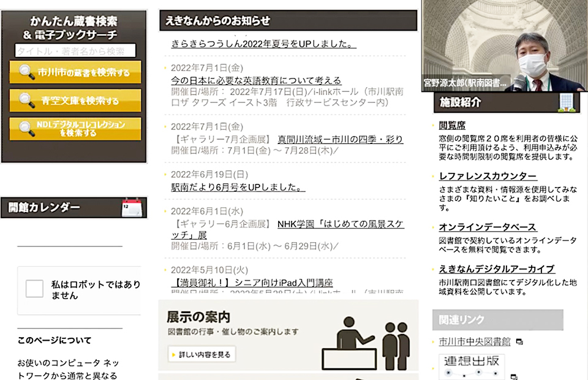Screen dimensions: 588x380
Task: Click the 連想出版 banner logo
Action: tap(472, 366)
